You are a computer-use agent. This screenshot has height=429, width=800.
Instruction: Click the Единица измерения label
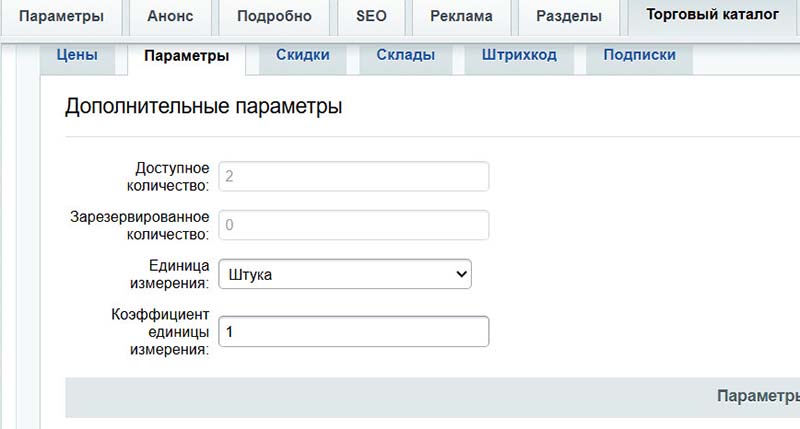[169, 274]
